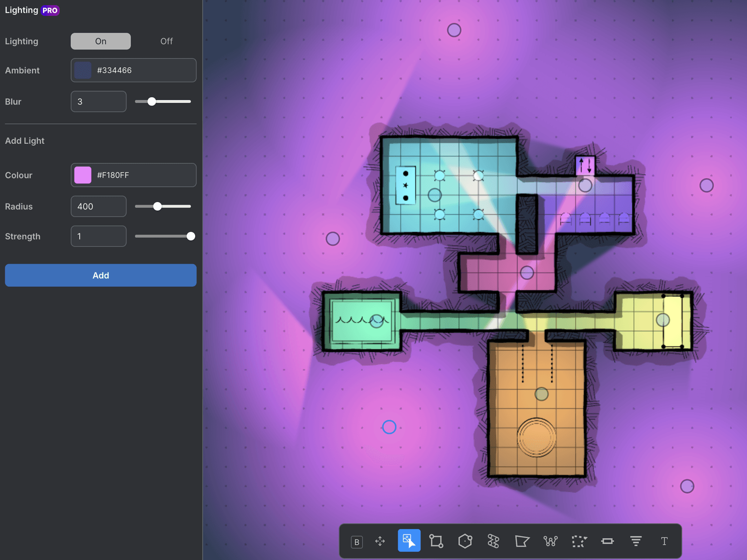This screenshot has height=560, width=747.
Task: Click the Add light button
Action: [x=101, y=275]
